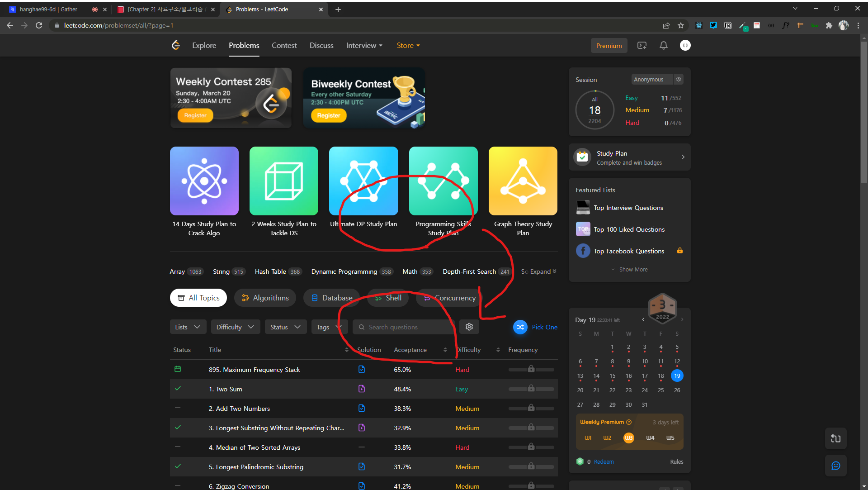Open the notifications bell

point(663,46)
